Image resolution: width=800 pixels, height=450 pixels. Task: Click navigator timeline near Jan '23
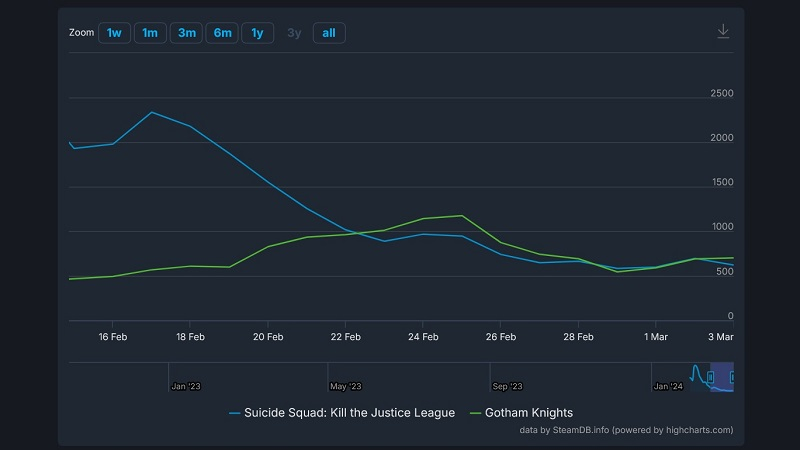coord(185,376)
